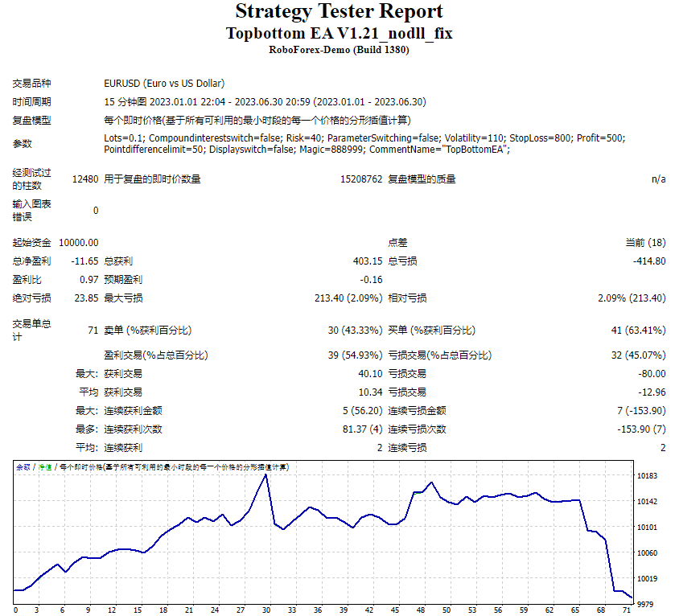Click the 10183 label on the chart's vertical axis
Image resolution: width=675 pixels, height=616 pixels.
tap(648, 476)
